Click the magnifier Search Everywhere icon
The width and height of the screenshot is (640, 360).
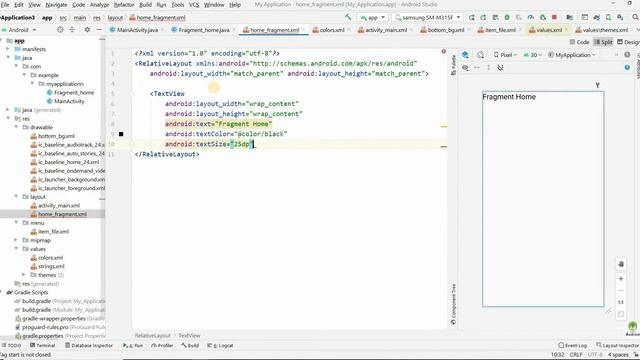coord(635,17)
